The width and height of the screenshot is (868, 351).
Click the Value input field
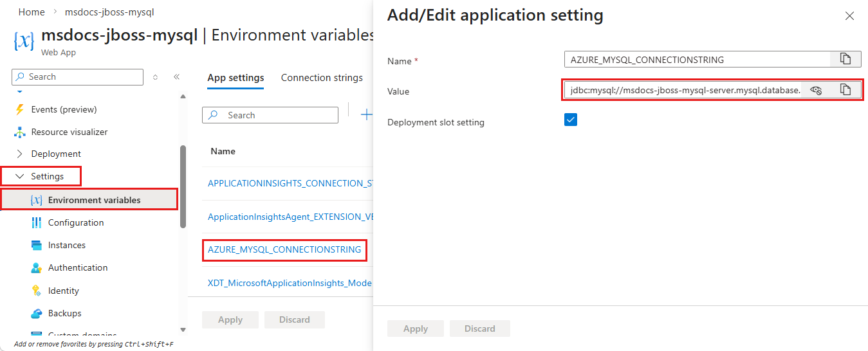click(683, 90)
